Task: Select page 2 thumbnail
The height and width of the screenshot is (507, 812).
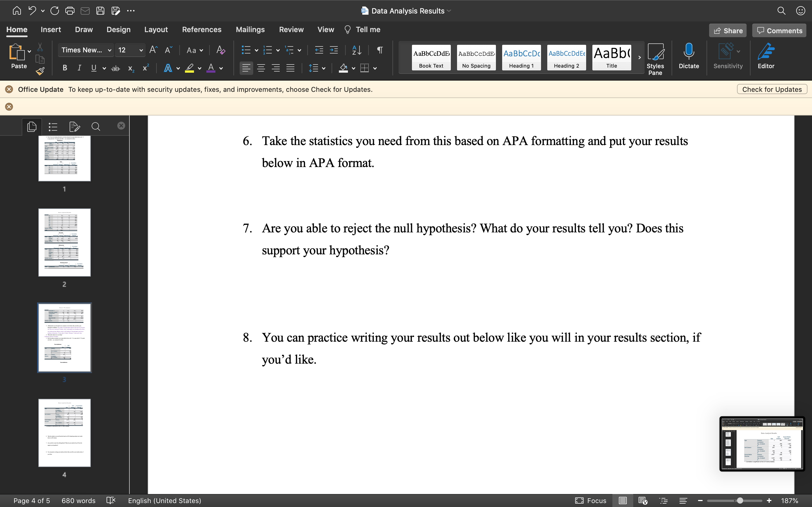Action: coord(64,243)
